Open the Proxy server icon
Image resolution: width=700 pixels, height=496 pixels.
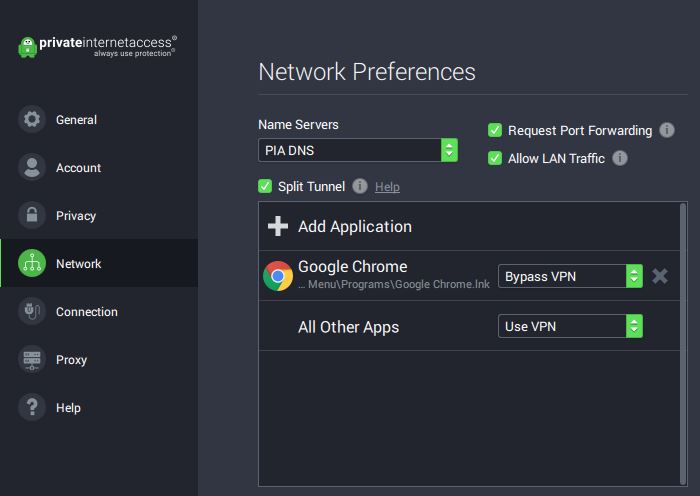pos(32,359)
